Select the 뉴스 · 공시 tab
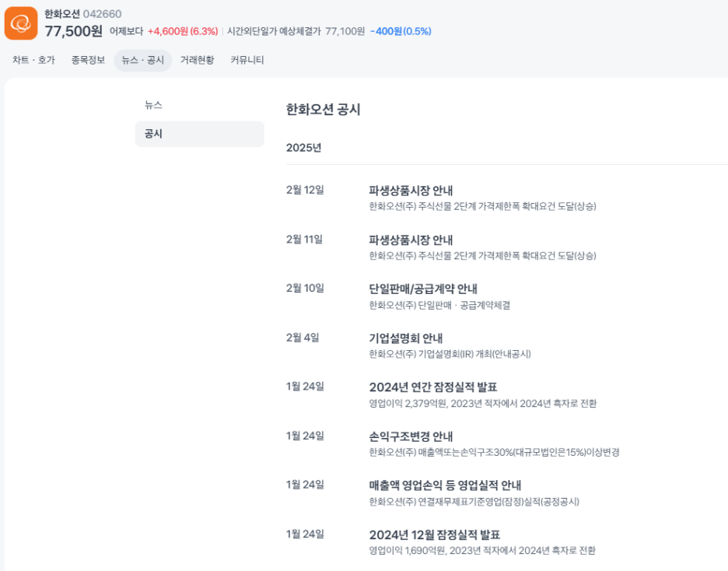Screen dimensions: 728x571 (143, 61)
